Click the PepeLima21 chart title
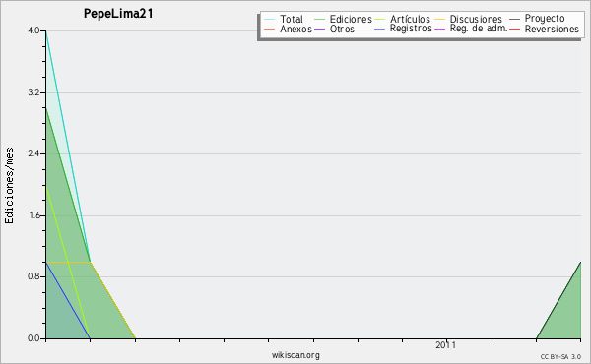Image resolution: width=591 pixels, height=364 pixels. point(118,14)
